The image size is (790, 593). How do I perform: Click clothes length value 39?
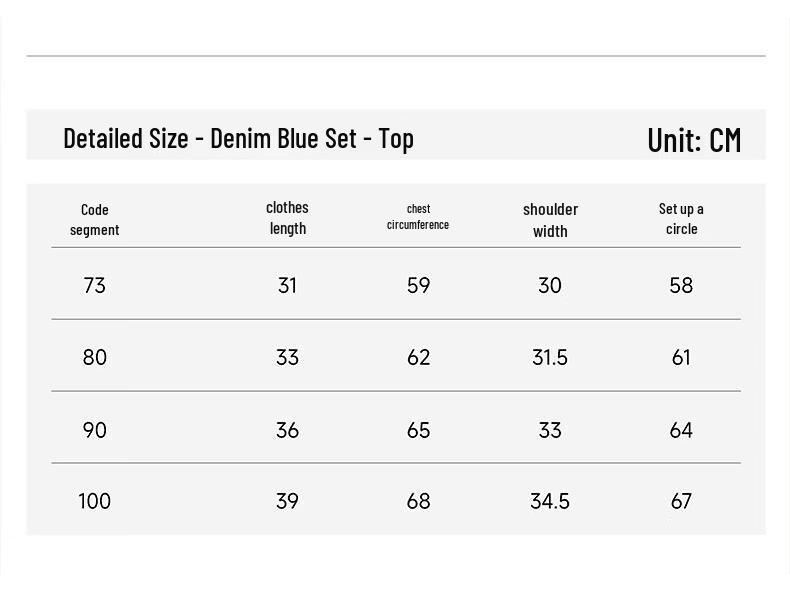pyautogui.click(x=287, y=501)
